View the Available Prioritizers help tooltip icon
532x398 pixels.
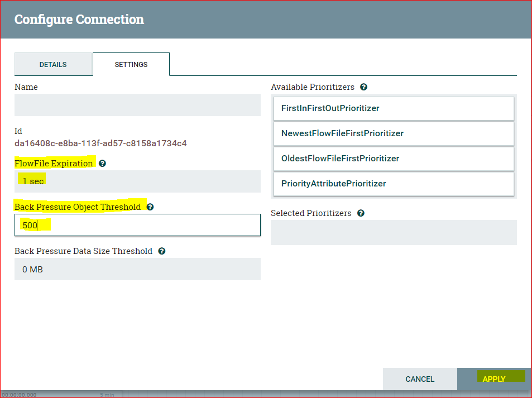point(364,87)
